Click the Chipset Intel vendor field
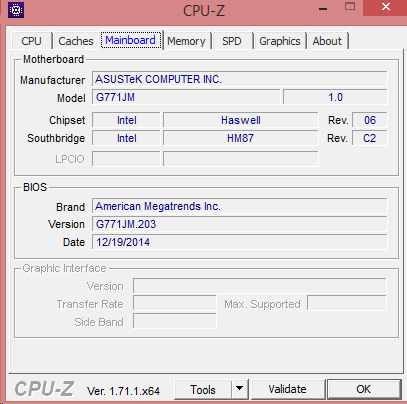This screenshot has height=404, width=407. (126, 120)
